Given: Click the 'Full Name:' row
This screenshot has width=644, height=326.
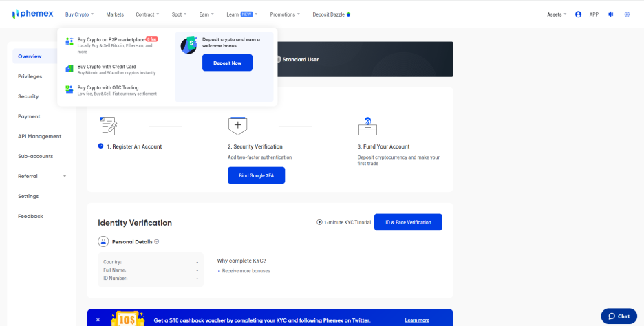Looking at the screenshot, I should click(151, 270).
